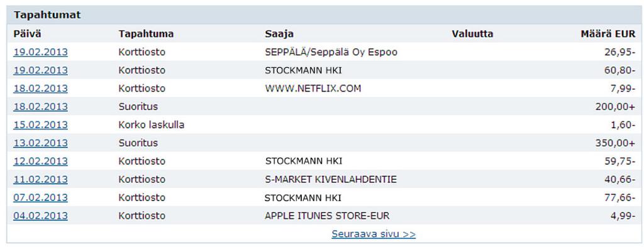
Task: Click the Saaja column header
Action: 279,34
